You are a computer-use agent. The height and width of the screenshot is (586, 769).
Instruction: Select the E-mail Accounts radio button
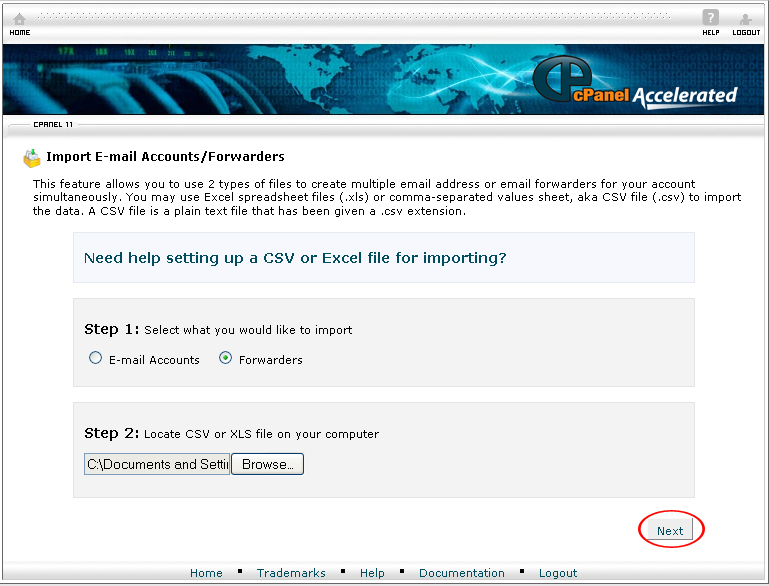[96, 358]
